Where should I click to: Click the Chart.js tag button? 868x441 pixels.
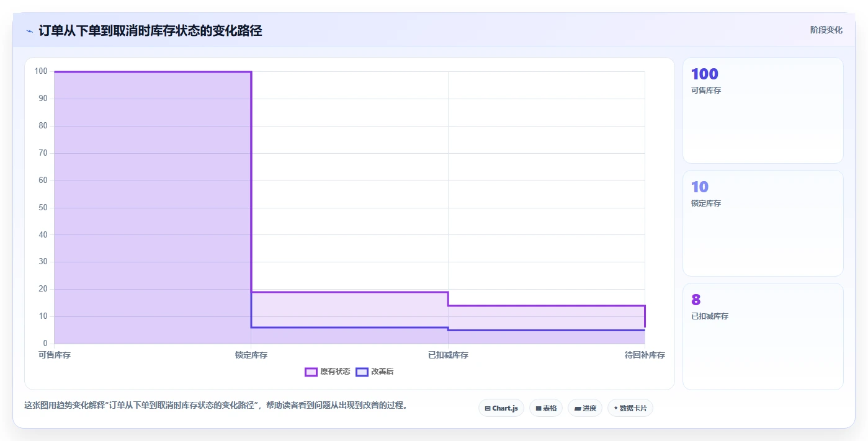coord(501,408)
